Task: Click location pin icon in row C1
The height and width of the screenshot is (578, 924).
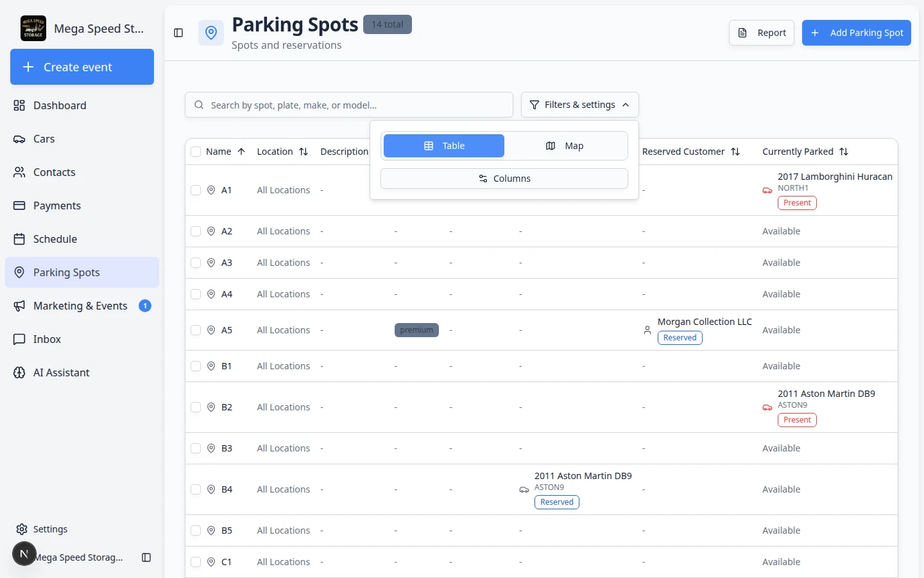Action: (x=211, y=562)
